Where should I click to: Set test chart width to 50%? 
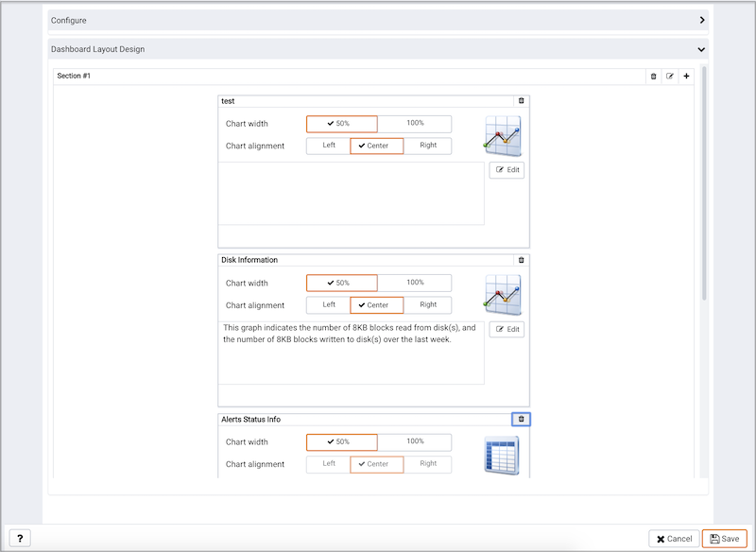point(342,124)
